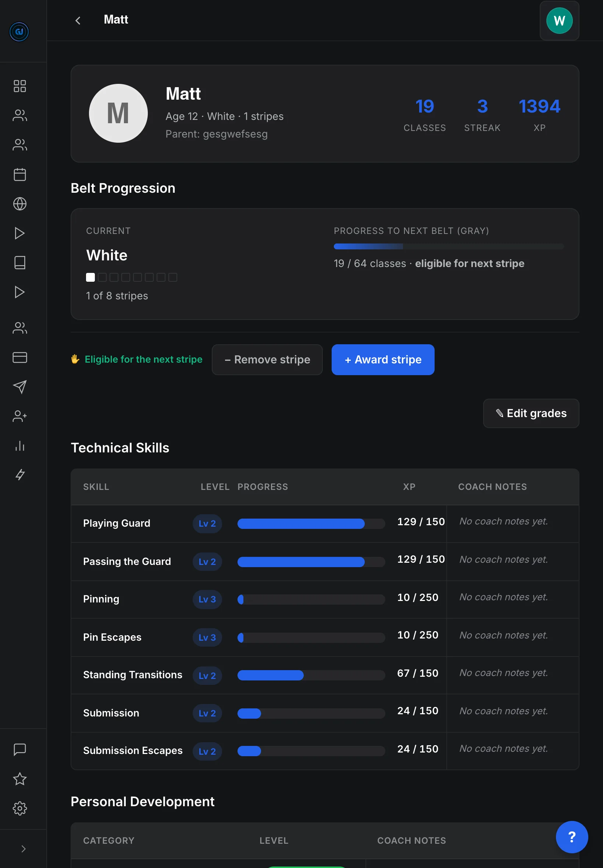Click the add user icon in sidebar
603x868 pixels.
19,416
